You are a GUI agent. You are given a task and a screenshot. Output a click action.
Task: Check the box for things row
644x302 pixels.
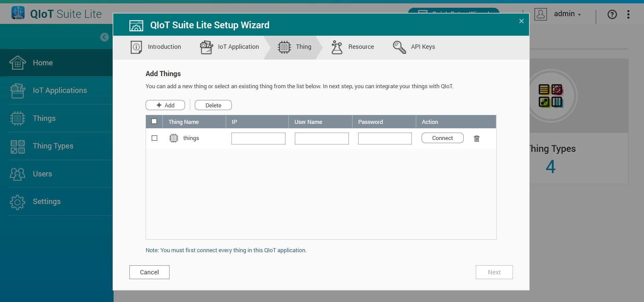pos(154,138)
